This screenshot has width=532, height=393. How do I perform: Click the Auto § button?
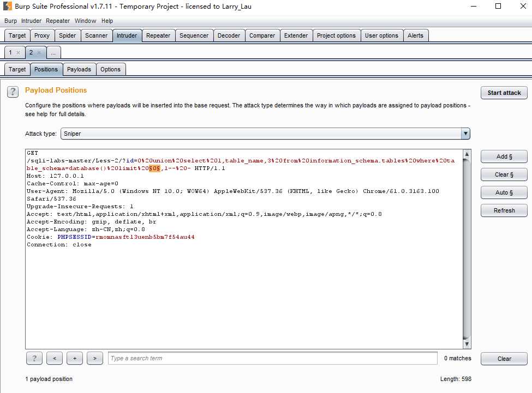[x=504, y=192]
